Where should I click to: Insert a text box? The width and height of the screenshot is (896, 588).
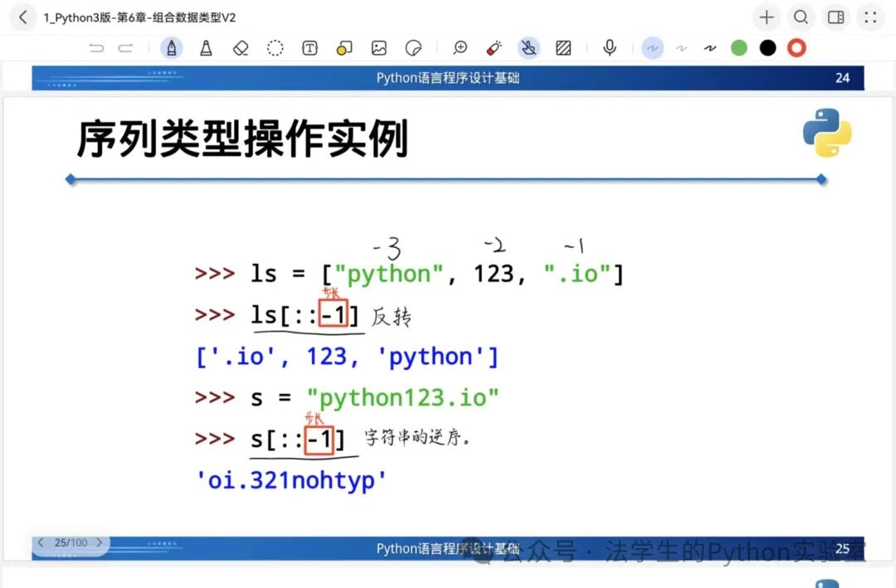[x=309, y=48]
